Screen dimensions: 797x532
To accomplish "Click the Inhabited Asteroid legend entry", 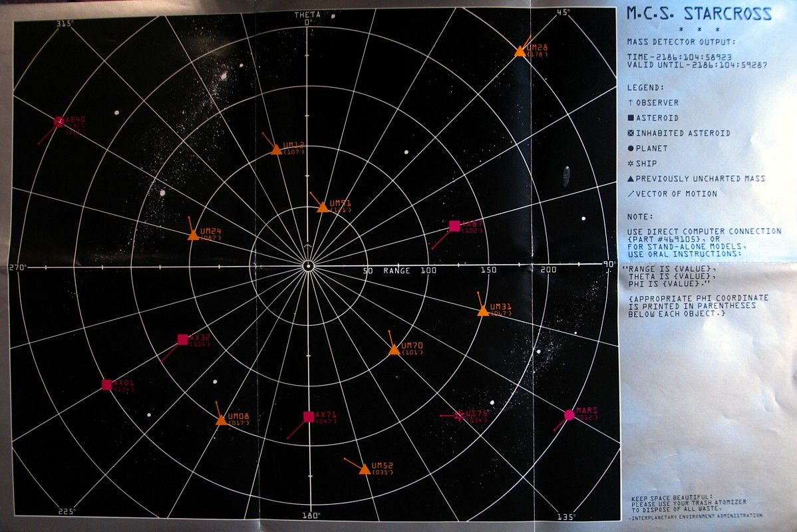I will click(x=679, y=133).
